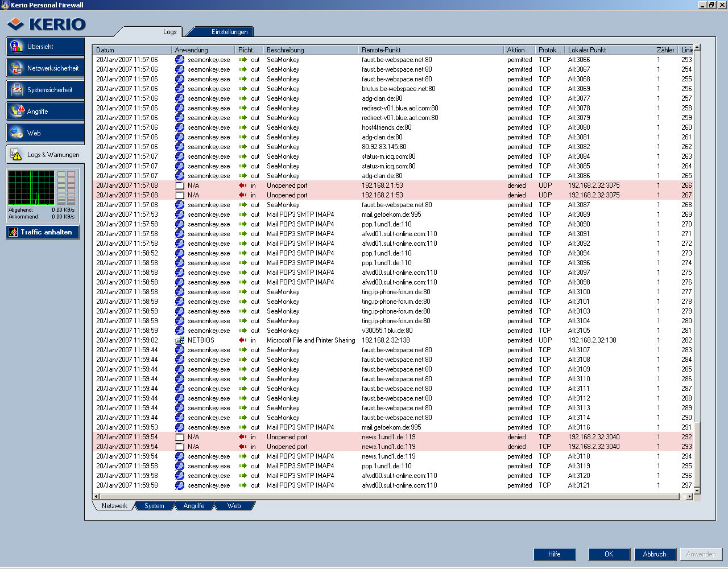Click the Traffic anhalten stop icon

coord(14,232)
